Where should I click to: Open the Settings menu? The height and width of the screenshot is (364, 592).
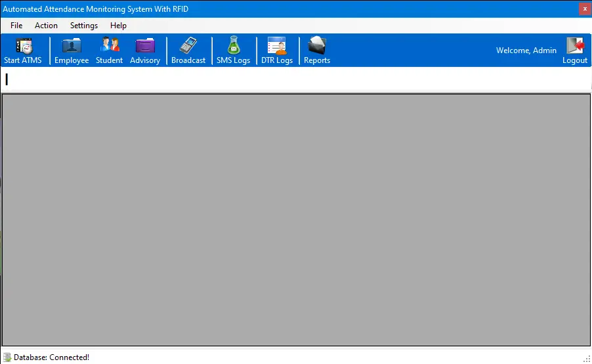pyautogui.click(x=84, y=26)
